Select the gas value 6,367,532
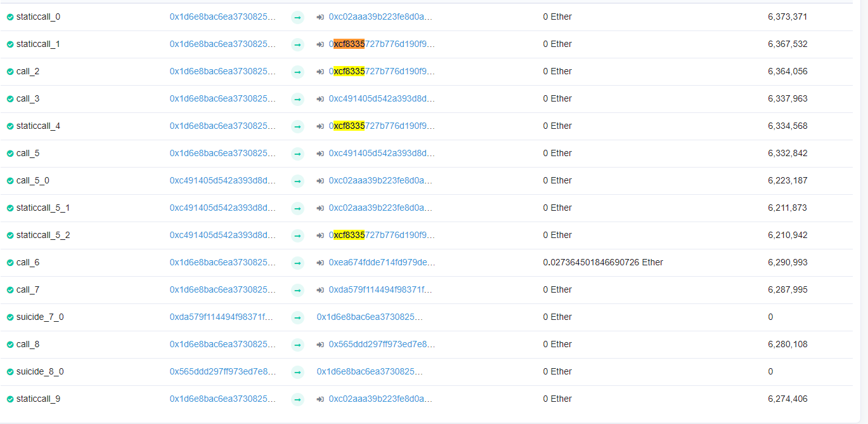This screenshot has height=424, width=868. click(x=787, y=44)
